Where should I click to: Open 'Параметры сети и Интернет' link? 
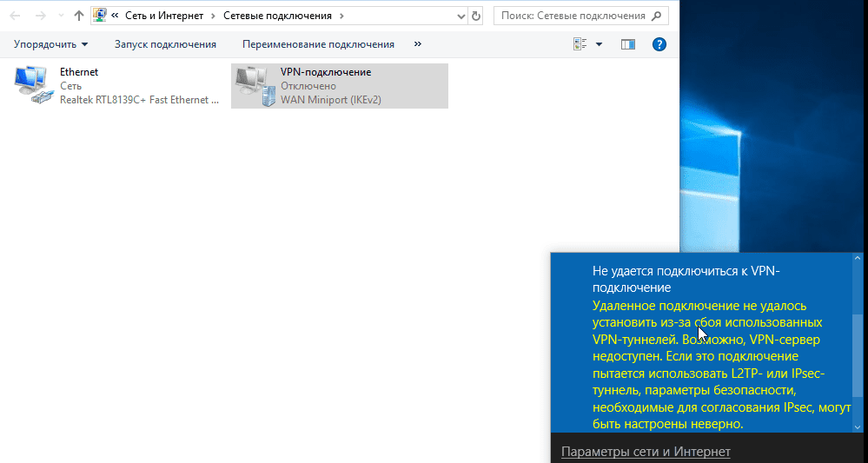pos(646,452)
